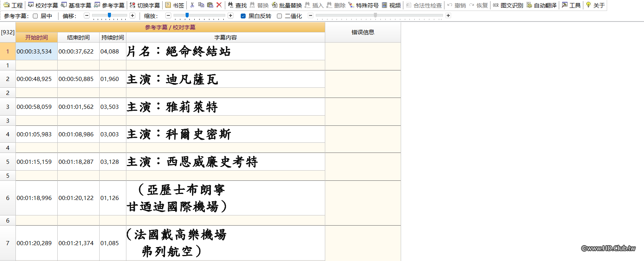Viewport: 644px width, 261px height.
Task: Run 合法性检查 validity check
Action: pos(424,5)
